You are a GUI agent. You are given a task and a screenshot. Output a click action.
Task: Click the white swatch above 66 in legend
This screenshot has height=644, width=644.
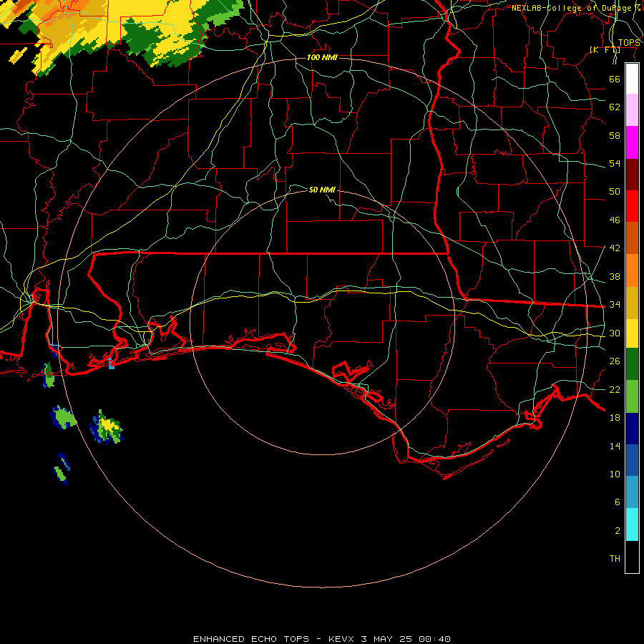point(632,79)
